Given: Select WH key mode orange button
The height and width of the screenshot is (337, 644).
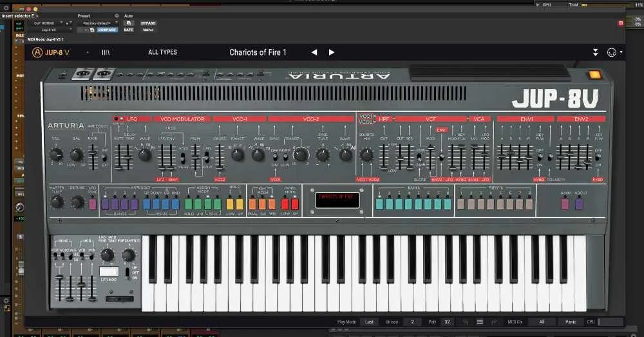Looking at the screenshot, I should (272, 204).
